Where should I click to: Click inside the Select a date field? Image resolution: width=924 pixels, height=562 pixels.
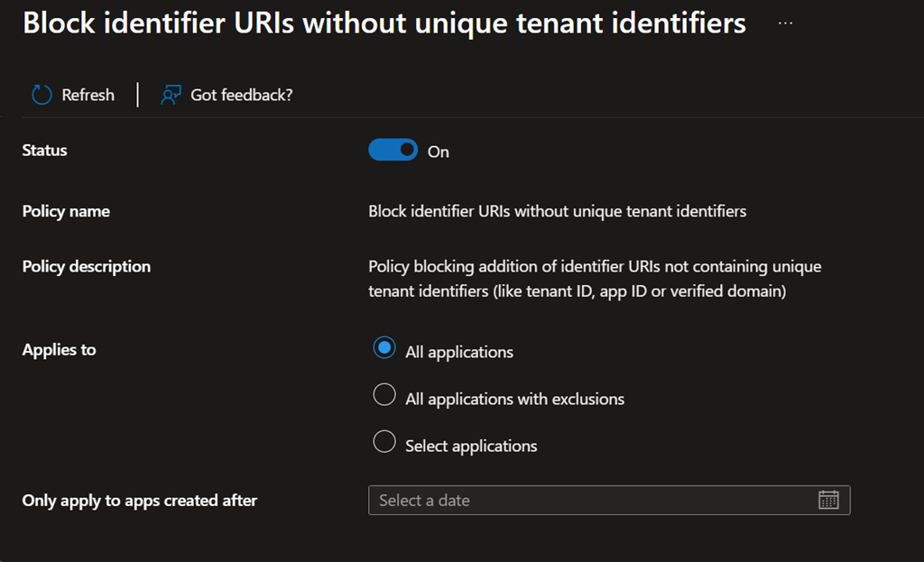point(587,500)
